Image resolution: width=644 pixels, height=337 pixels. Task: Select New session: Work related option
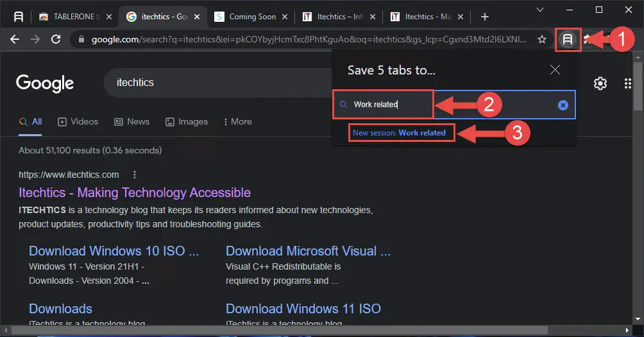coord(399,133)
